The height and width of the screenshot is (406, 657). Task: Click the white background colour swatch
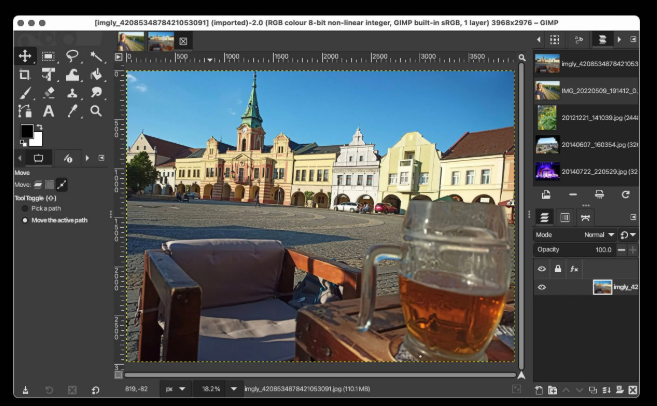point(37,140)
